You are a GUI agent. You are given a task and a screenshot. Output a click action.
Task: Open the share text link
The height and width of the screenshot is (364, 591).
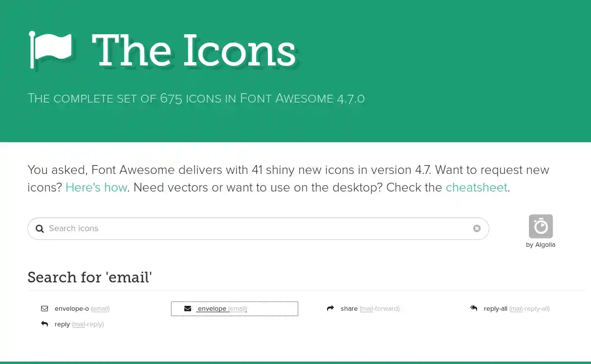349,309
